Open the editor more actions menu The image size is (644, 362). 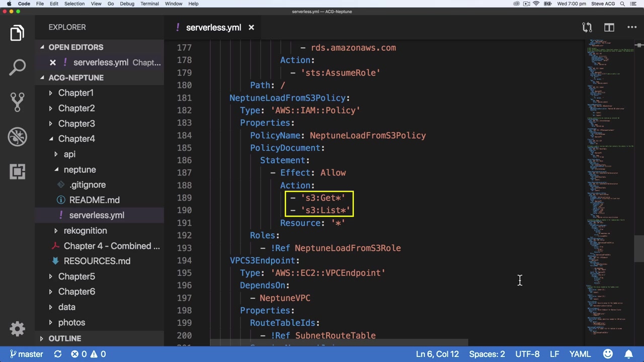tap(632, 28)
